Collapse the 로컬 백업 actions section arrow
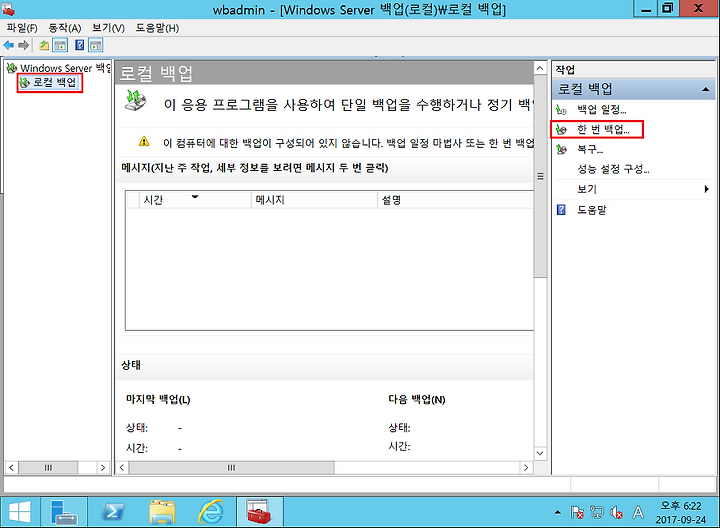The height and width of the screenshot is (528, 720). [x=706, y=89]
